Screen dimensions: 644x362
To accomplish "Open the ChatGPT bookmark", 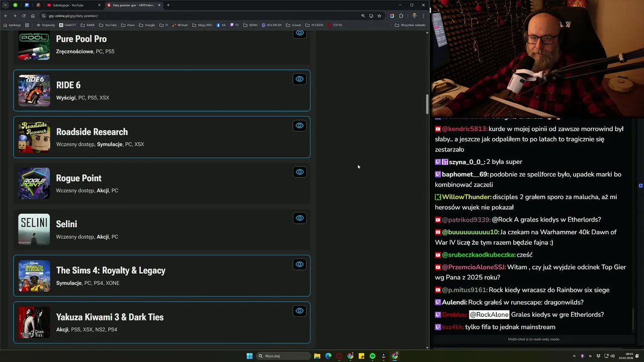I will click(x=67, y=25).
